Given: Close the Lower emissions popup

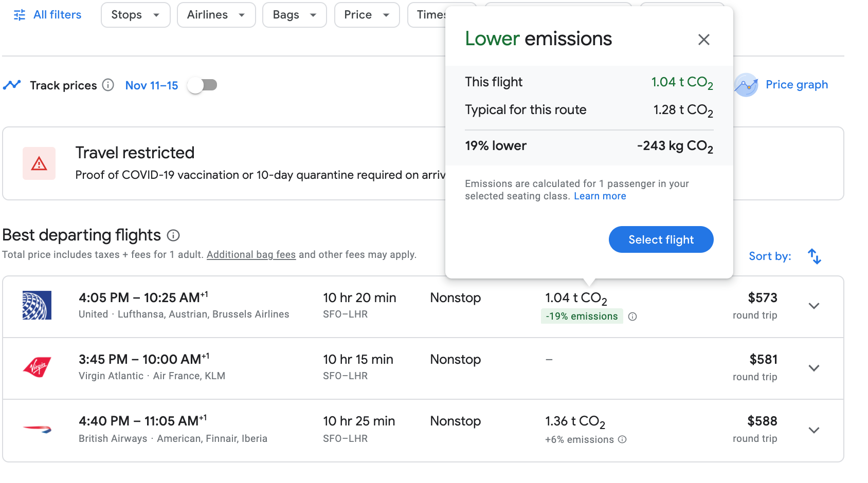Looking at the screenshot, I should pos(704,40).
